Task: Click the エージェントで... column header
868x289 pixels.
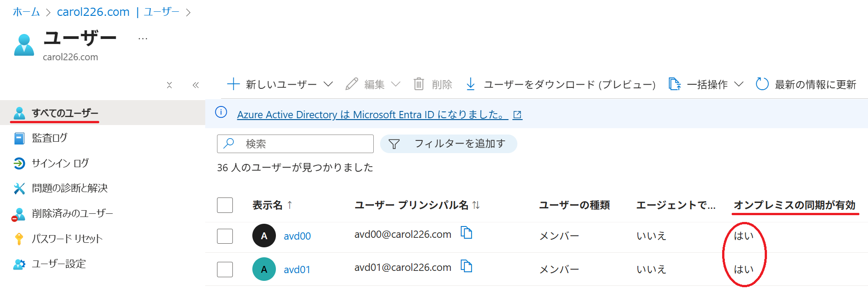Action: (676, 205)
